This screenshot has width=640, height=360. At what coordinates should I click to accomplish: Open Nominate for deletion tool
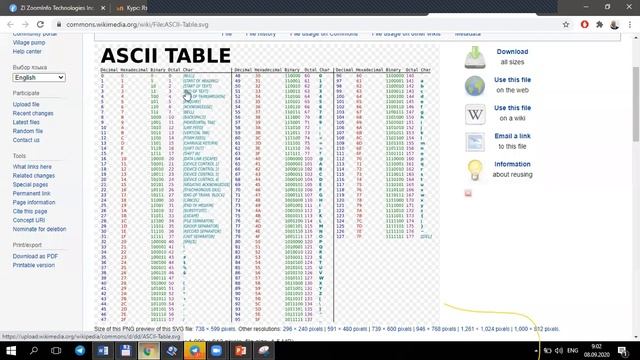39,229
